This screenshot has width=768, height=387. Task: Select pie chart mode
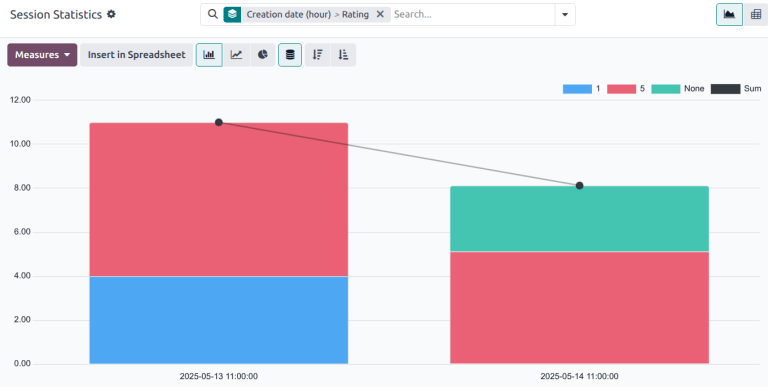(x=263, y=55)
